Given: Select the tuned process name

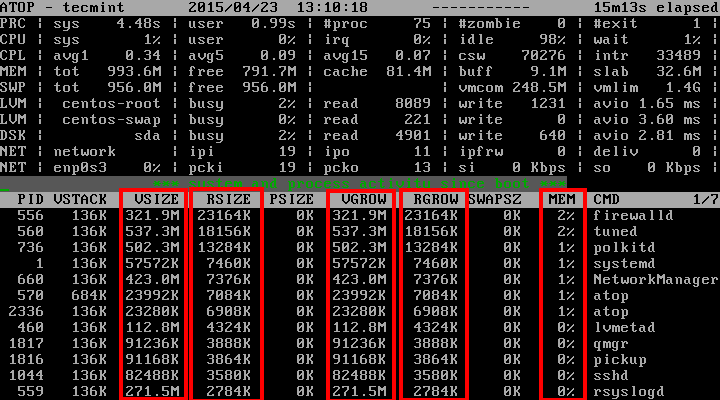Looking at the screenshot, I should click(x=614, y=230).
